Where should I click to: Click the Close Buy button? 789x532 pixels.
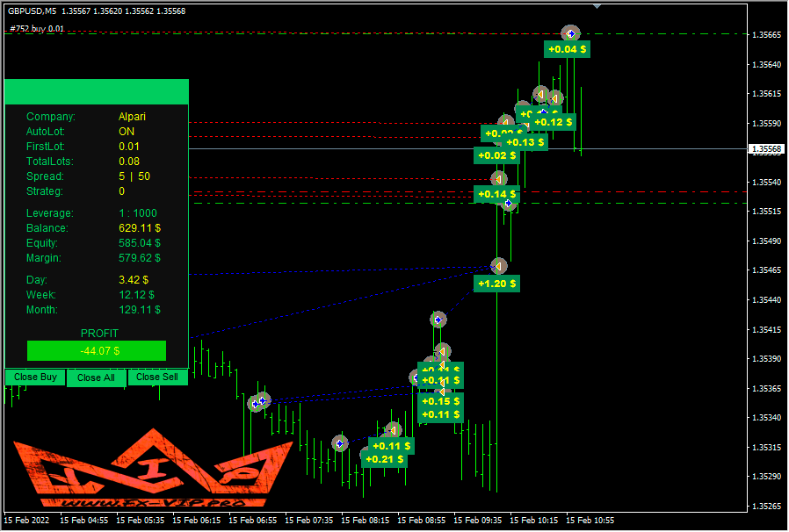tap(35, 377)
